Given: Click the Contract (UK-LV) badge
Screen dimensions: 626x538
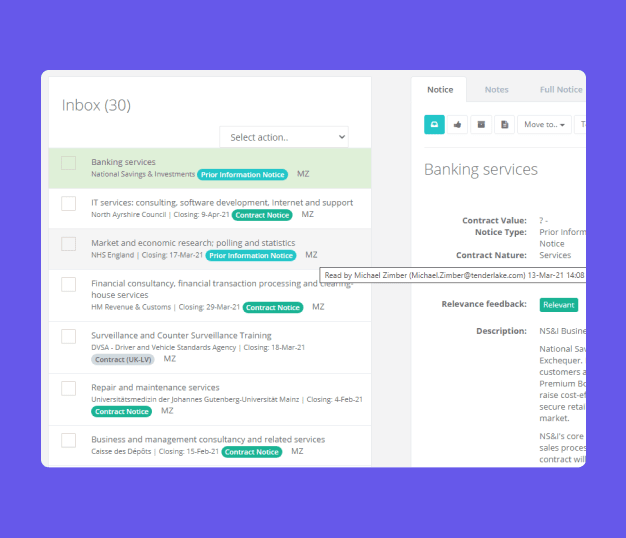Looking at the screenshot, I should click(123, 360).
